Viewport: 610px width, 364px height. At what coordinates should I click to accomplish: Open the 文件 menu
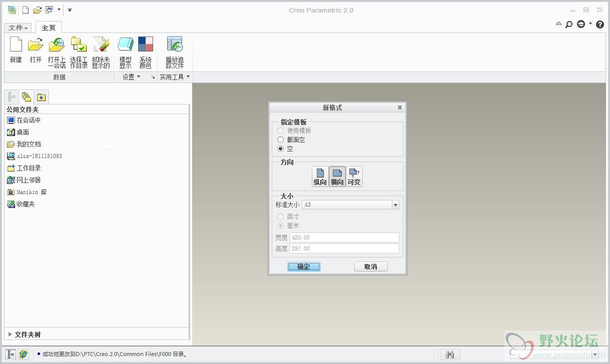click(x=19, y=27)
